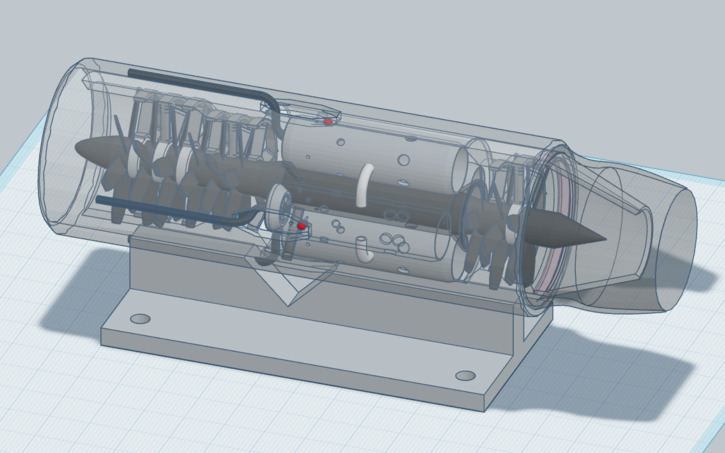The image size is (725, 453).
Task: Click the upper red igniter dot
Action: tap(328, 122)
